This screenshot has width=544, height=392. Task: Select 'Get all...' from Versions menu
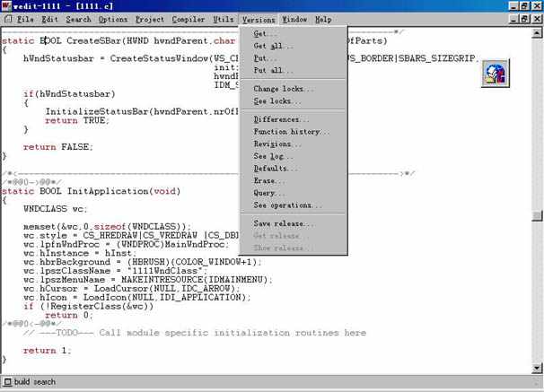[x=273, y=46]
